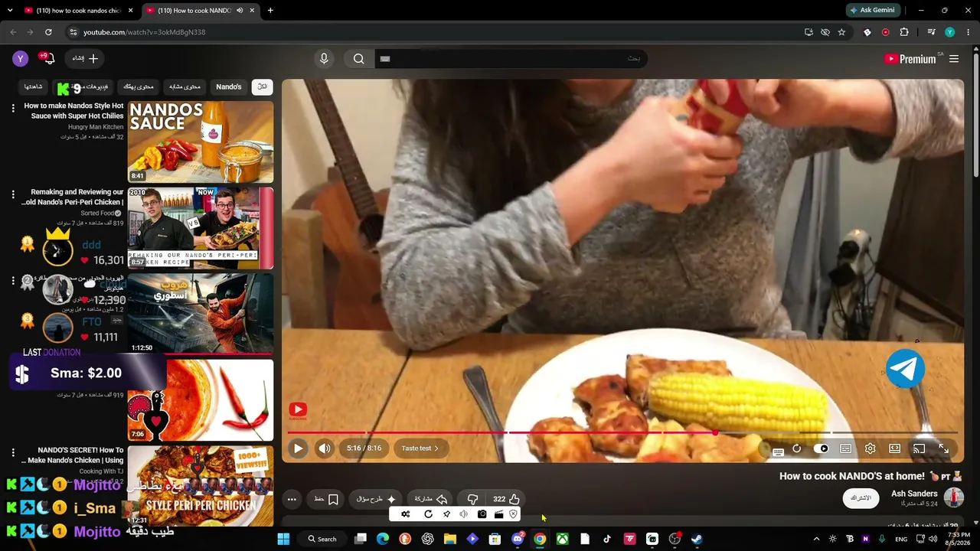This screenshot has height=551, width=980.
Task: Toggle subtitles in the video player
Action: tap(845, 448)
